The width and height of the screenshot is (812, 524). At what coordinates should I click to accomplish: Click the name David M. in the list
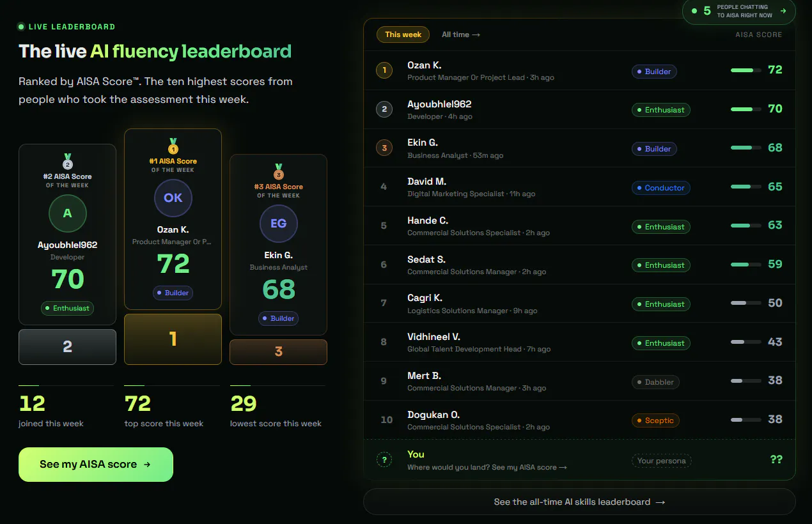coord(426,181)
